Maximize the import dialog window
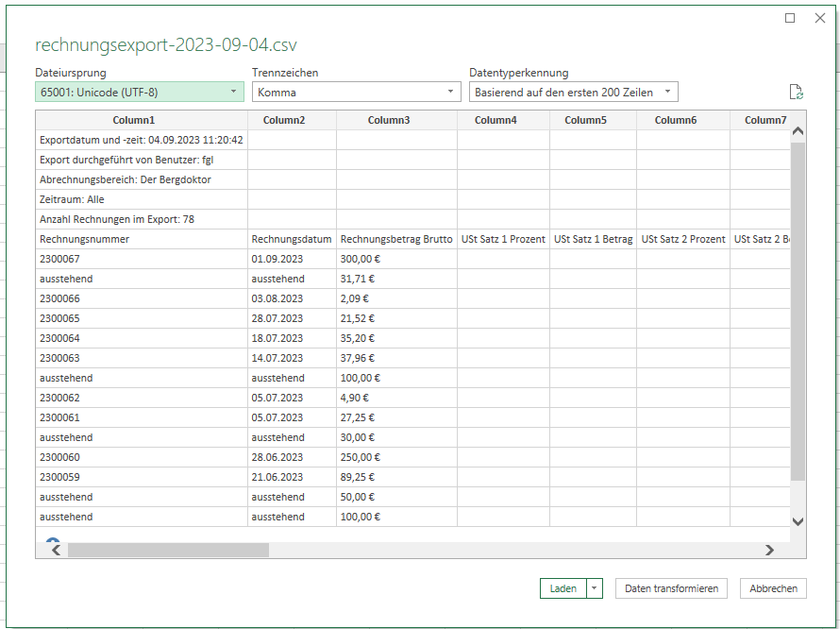The image size is (840, 629). [790, 18]
